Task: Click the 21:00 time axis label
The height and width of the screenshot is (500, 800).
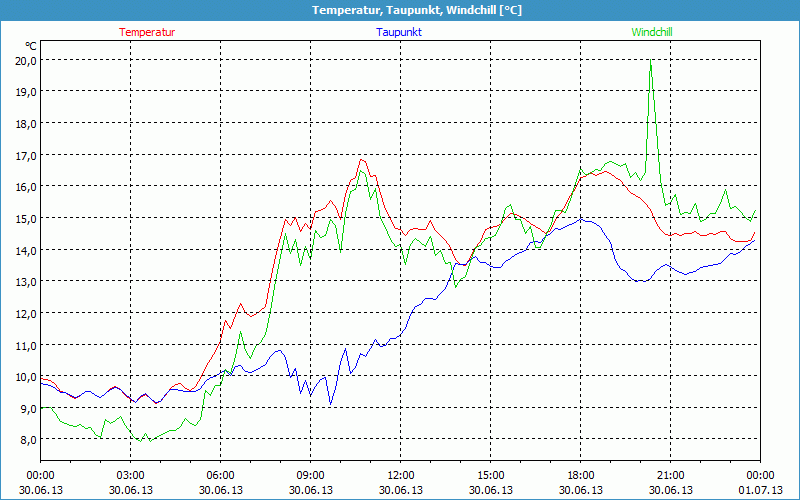Action: [671, 475]
